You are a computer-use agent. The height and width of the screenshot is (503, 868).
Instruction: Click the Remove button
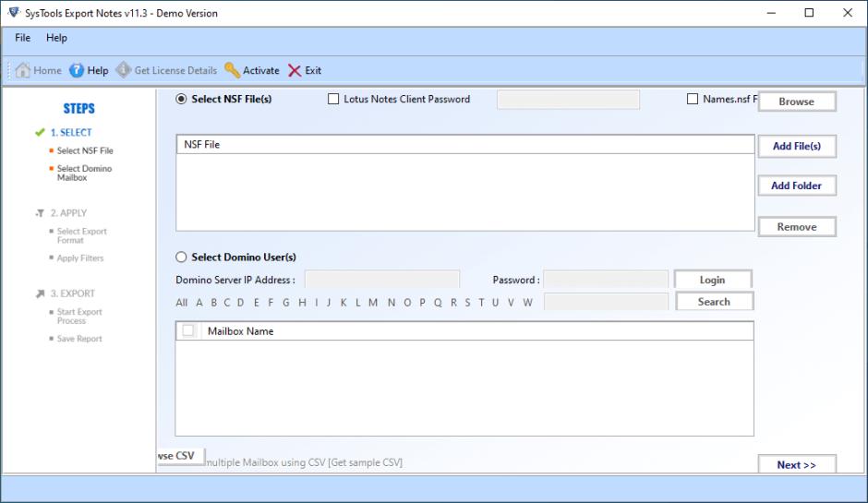(797, 227)
